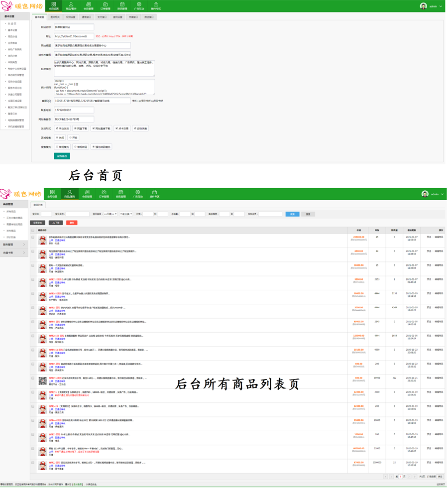Select the 开启 radio option for 区域检索
Image resolution: width=448 pixels, height=494 pixels.
tap(71, 138)
